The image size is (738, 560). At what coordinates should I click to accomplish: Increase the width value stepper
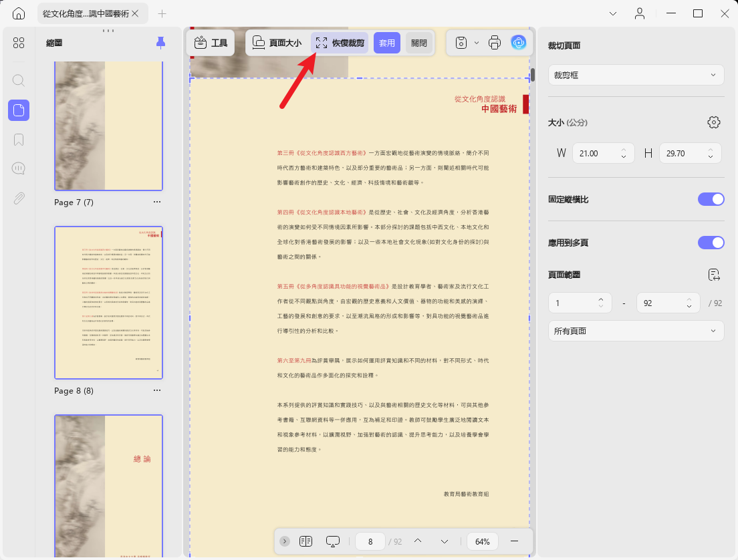tap(624, 150)
